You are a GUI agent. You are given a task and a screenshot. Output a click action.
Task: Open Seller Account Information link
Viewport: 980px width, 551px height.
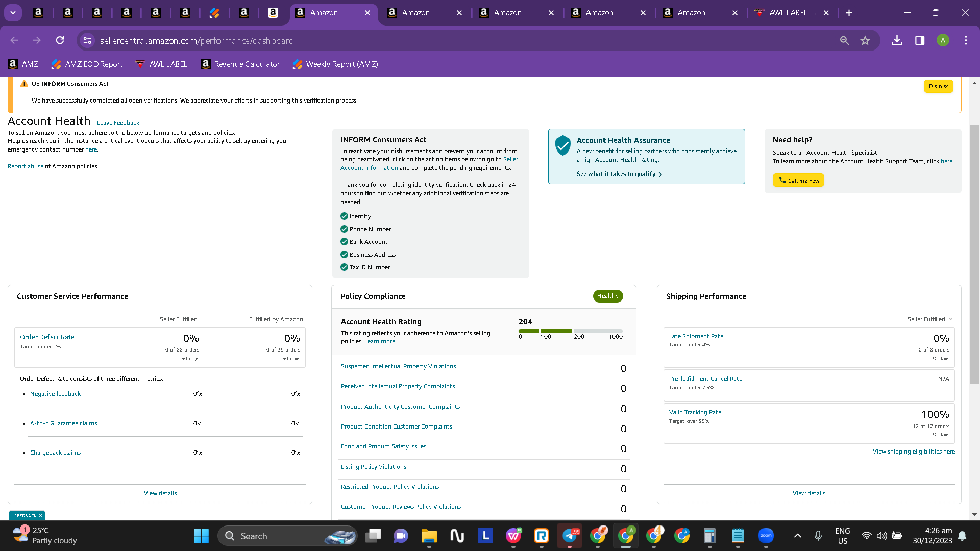click(x=429, y=163)
